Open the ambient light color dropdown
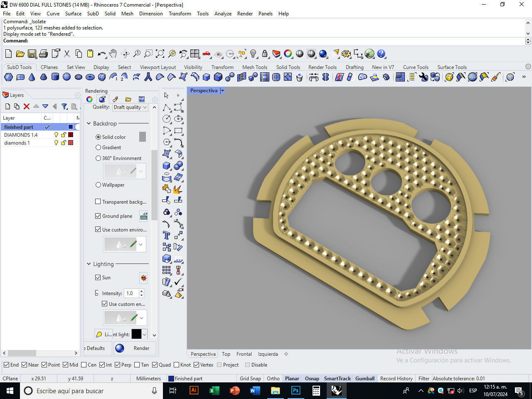Image resolution: width=532 pixels, height=399 pixels. [x=145, y=334]
